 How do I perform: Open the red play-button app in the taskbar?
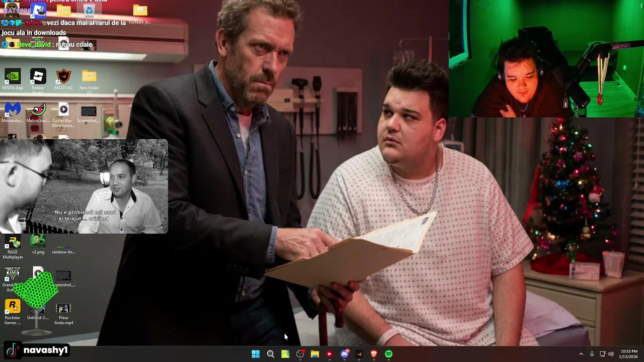(330, 354)
